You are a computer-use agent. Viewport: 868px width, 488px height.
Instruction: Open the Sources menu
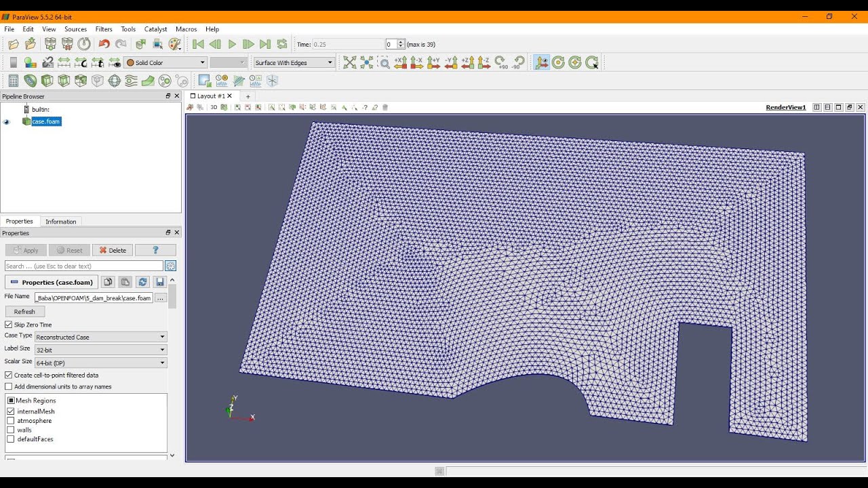click(75, 29)
